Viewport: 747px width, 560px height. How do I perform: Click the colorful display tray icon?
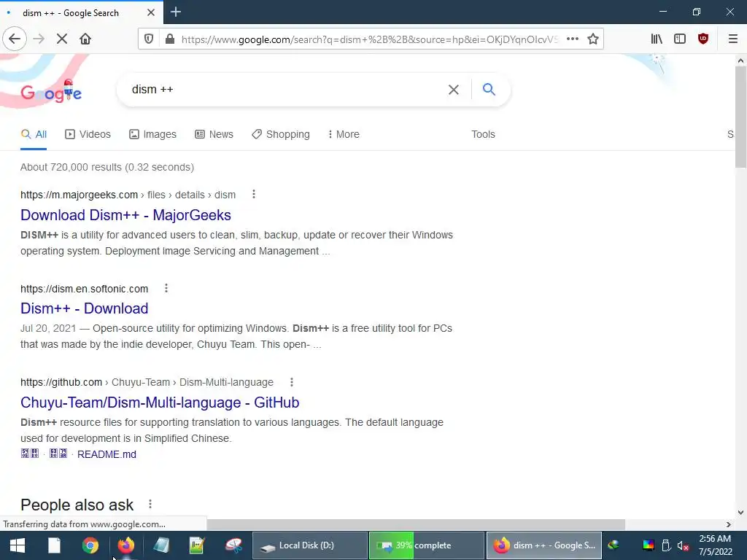coord(649,545)
